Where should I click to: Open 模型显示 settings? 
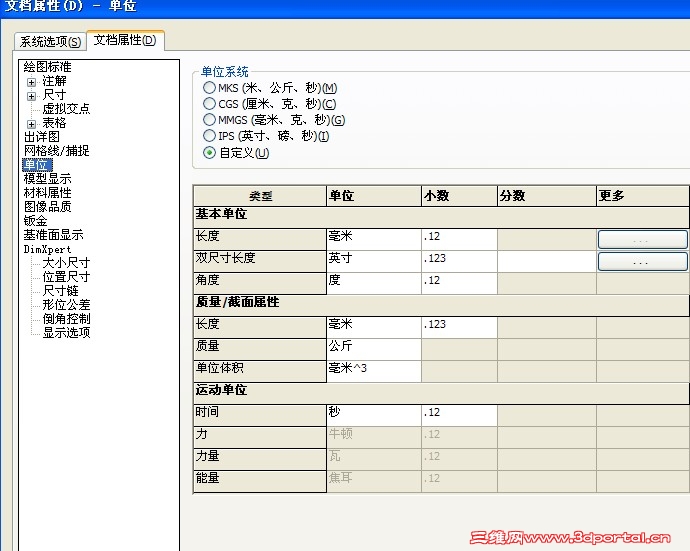pyautogui.click(x=48, y=179)
